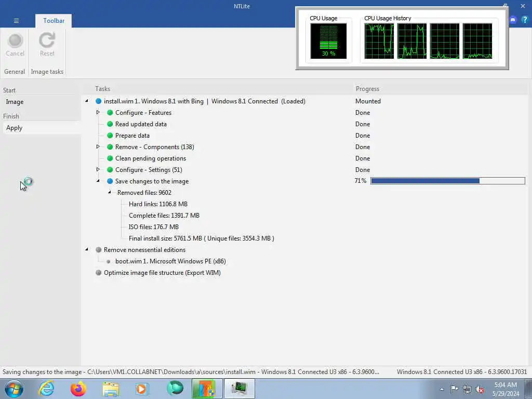This screenshot has height=399, width=532.
Task: Click the network tray icon
Action: coord(467,389)
